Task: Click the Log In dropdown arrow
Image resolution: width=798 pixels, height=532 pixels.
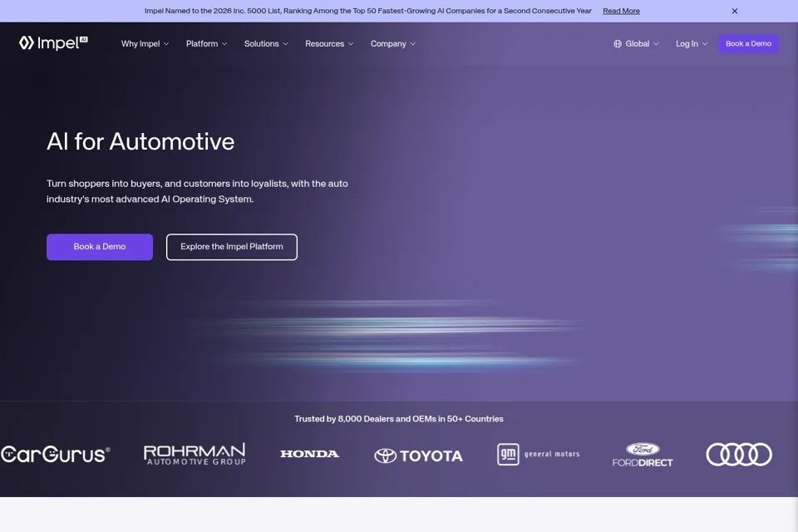Action: (x=705, y=44)
